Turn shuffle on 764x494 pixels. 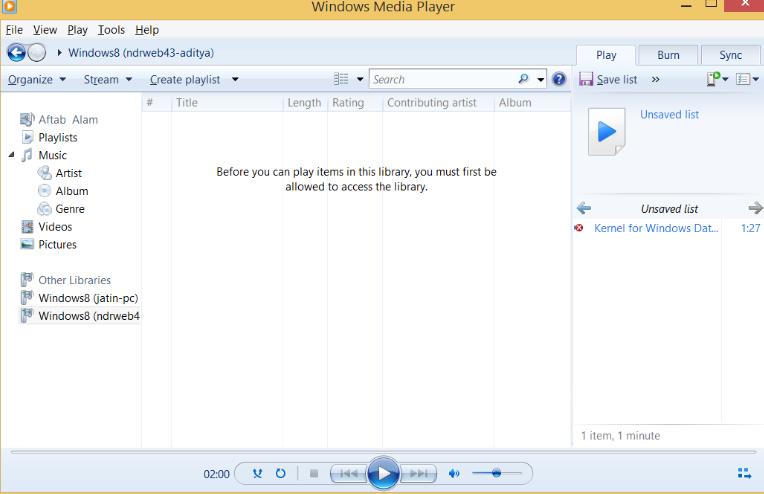(258, 473)
